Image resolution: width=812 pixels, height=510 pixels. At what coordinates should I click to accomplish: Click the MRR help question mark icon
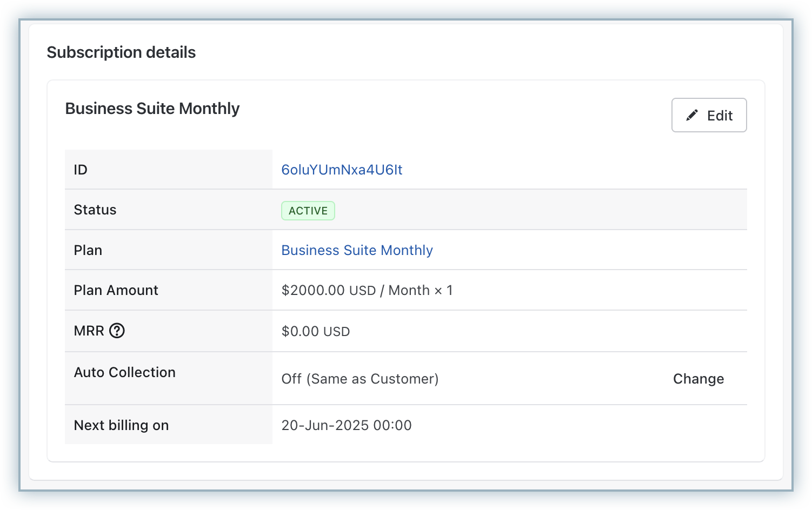tap(117, 331)
